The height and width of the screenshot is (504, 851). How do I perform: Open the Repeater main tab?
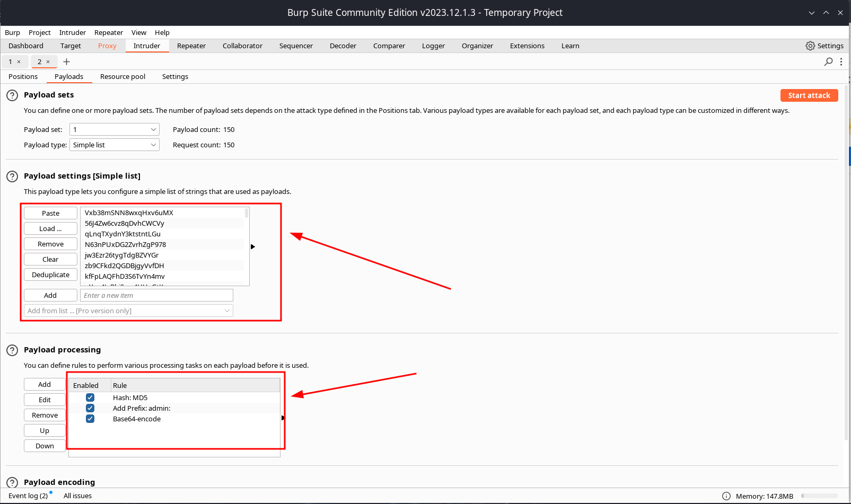[191, 46]
